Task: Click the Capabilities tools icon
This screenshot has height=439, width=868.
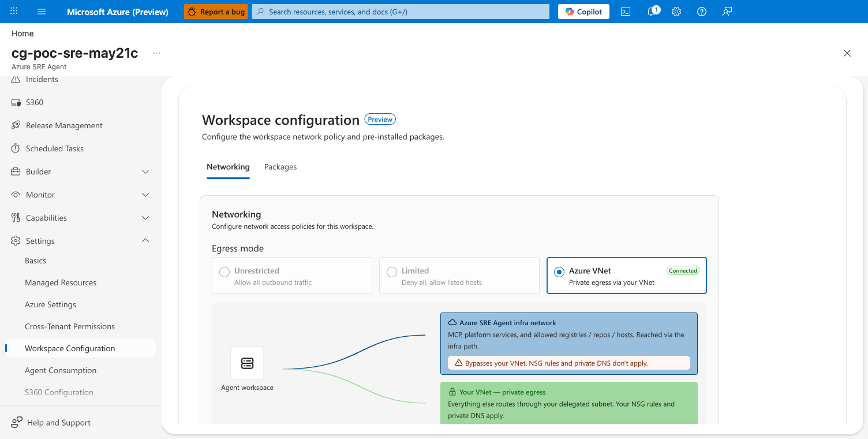Action: pos(16,218)
